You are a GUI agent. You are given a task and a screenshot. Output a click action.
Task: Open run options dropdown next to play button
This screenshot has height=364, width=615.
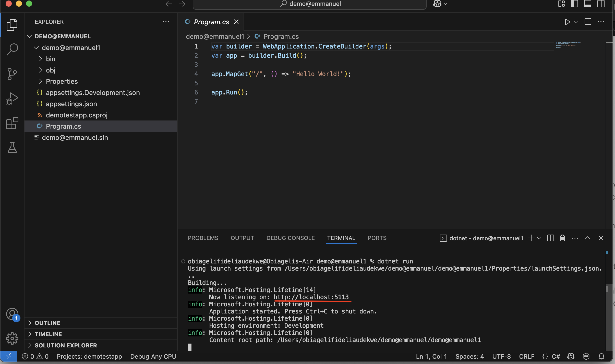(x=576, y=22)
